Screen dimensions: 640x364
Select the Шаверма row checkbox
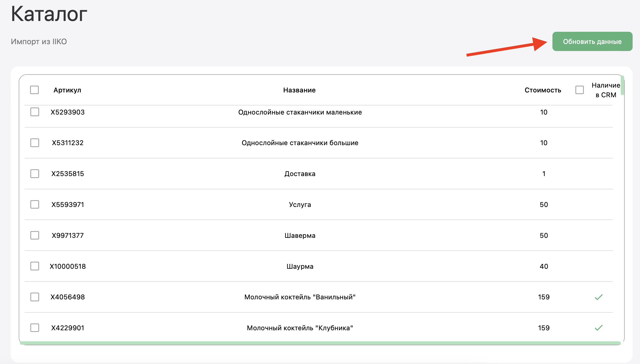35,235
